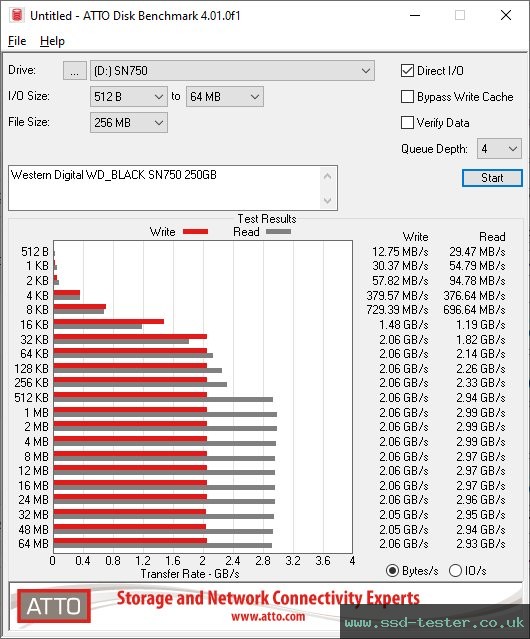Click the 512 KB gray read bar

click(x=163, y=399)
